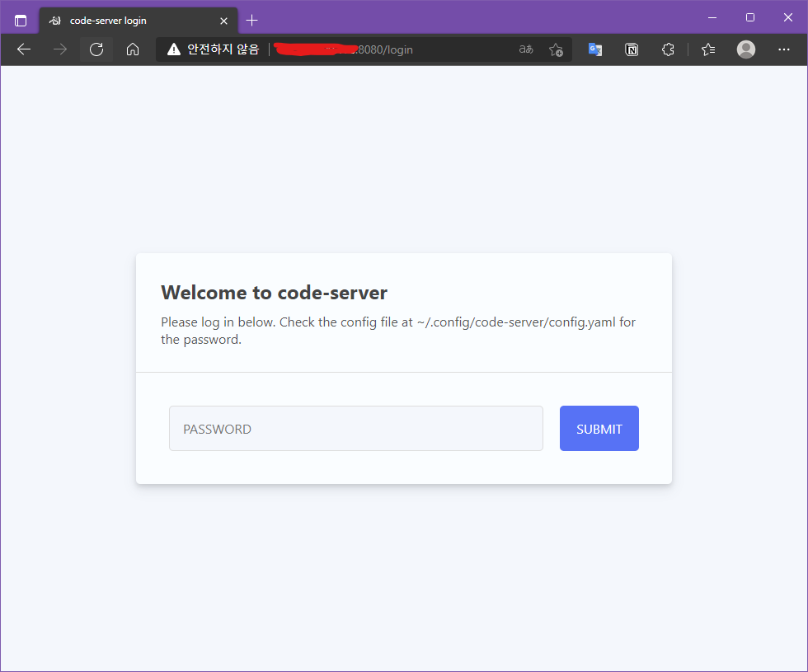Viewport: 808px width, 672px height.
Task: Open the Notion web clipper extension
Action: 632,49
